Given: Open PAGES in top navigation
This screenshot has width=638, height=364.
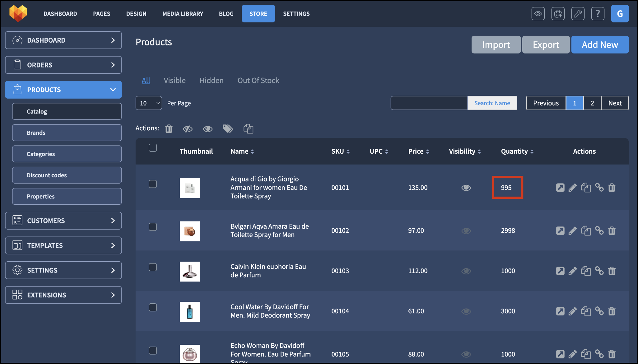Looking at the screenshot, I should 101,14.
